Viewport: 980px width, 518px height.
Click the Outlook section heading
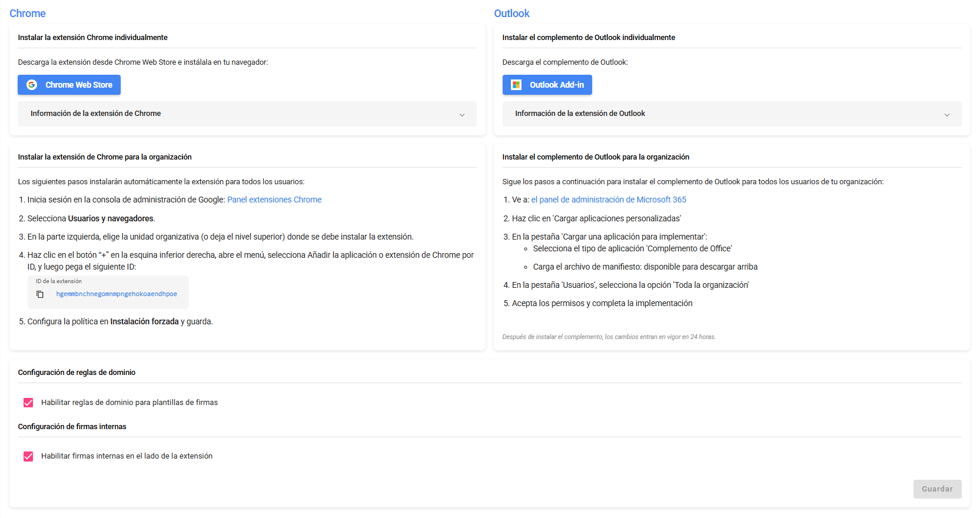(x=511, y=14)
